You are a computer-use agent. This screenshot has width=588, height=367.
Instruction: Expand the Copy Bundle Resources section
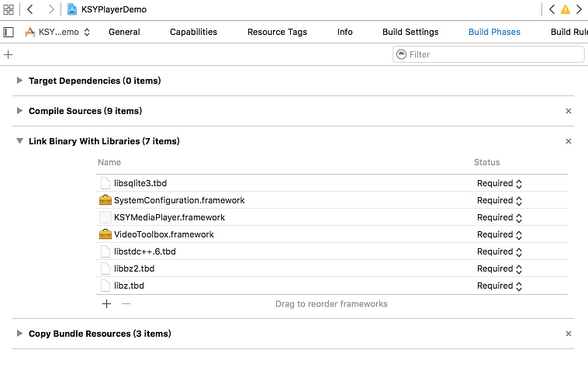(x=19, y=334)
